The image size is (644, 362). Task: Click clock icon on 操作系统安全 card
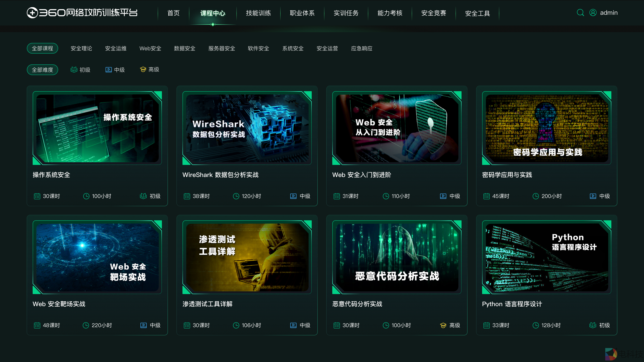[x=86, y=196]
